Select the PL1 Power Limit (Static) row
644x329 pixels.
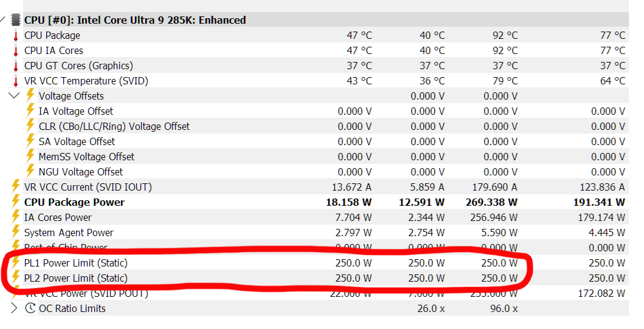point(76,263)
